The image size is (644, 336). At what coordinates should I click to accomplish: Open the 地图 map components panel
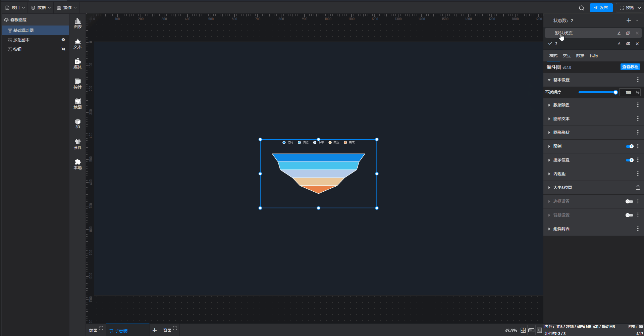[x=77, y=103]
